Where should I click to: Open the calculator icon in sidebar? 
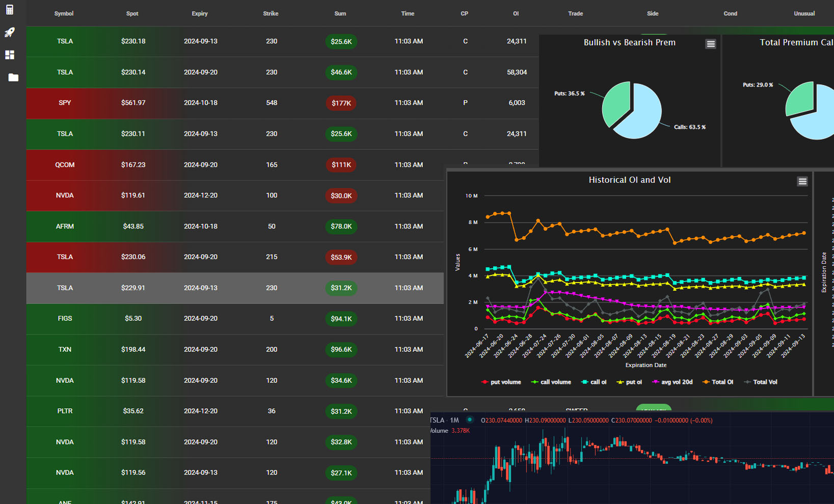[x=10, y=10]
